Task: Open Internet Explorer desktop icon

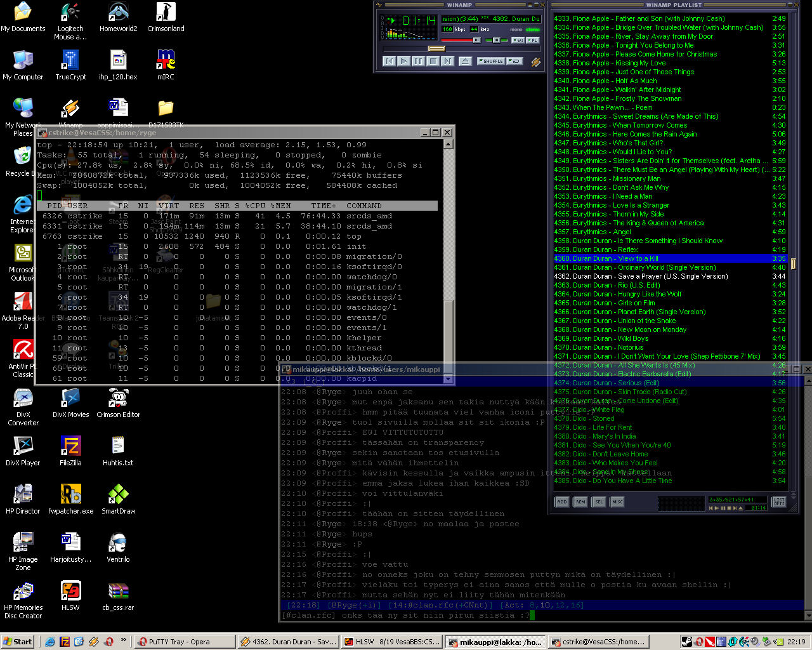Action: 23,213
